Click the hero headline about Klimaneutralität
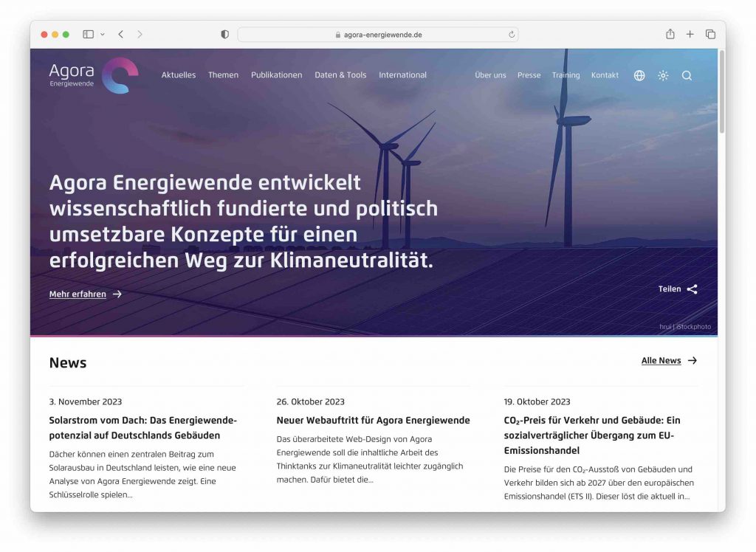The width and height of the screenshot is (756, 552). click(x=244, y=221)
